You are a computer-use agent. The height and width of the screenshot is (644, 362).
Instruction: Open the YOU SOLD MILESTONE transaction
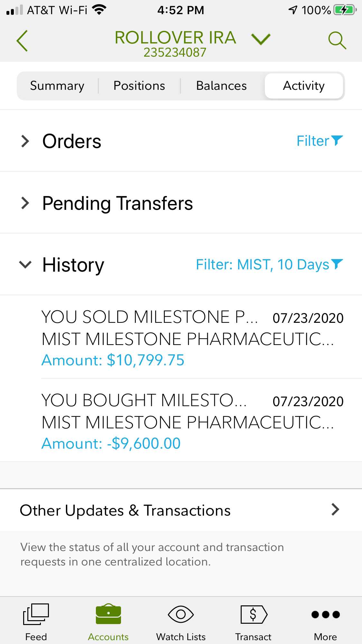coord(192,338)
